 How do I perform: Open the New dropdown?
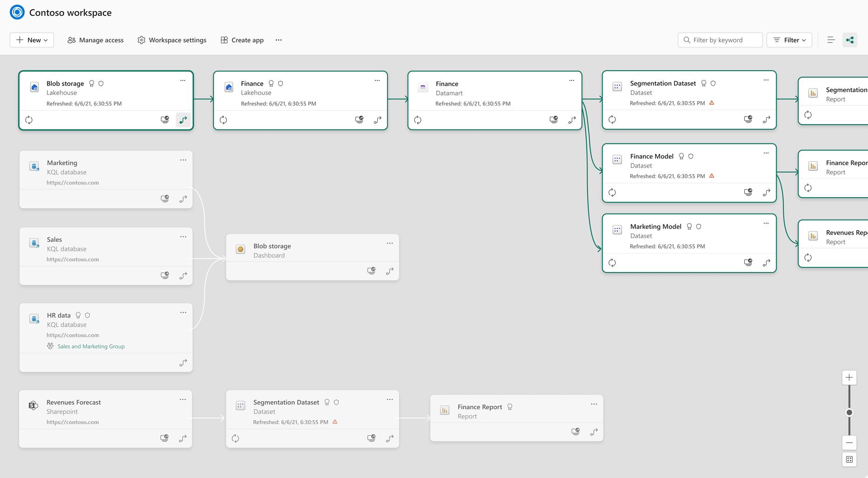pos(32,40)
